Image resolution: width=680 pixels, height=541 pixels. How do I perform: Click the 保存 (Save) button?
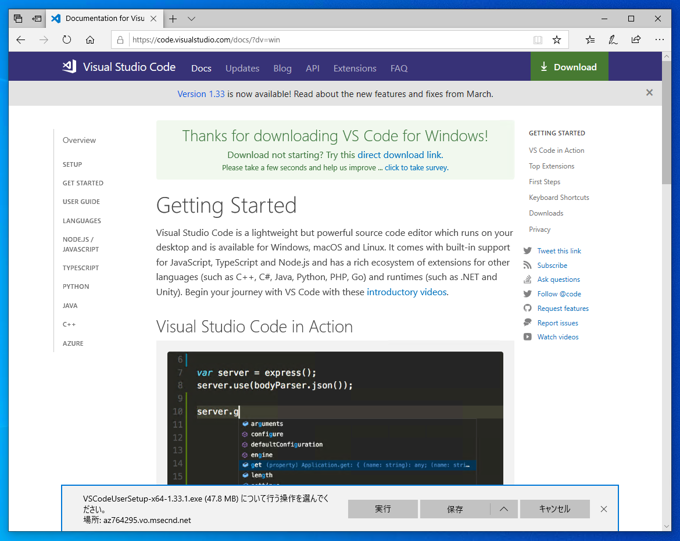[455, 509]
